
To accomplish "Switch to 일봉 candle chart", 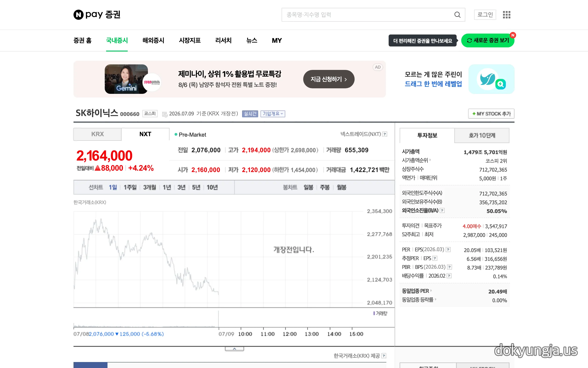I will click(x=308, y=187).
